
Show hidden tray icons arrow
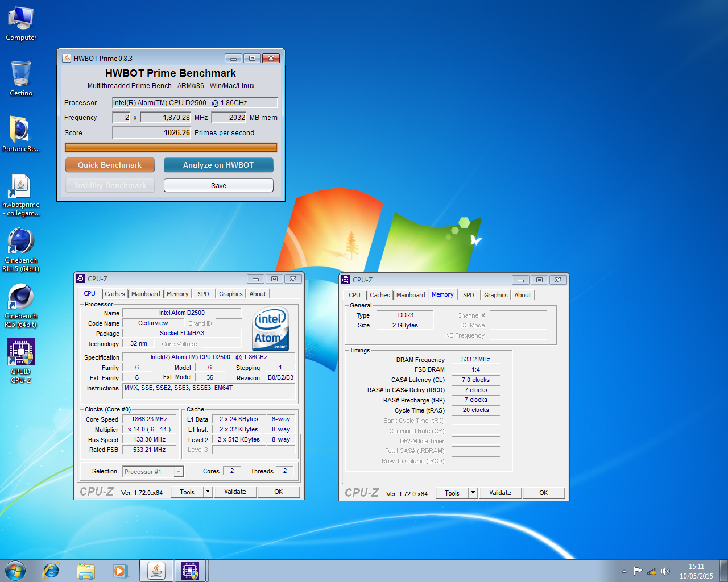(x=624, y=571)
